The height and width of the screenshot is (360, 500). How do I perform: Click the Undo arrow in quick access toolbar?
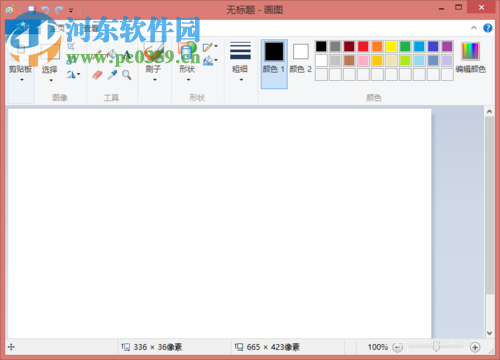[45, 10]
